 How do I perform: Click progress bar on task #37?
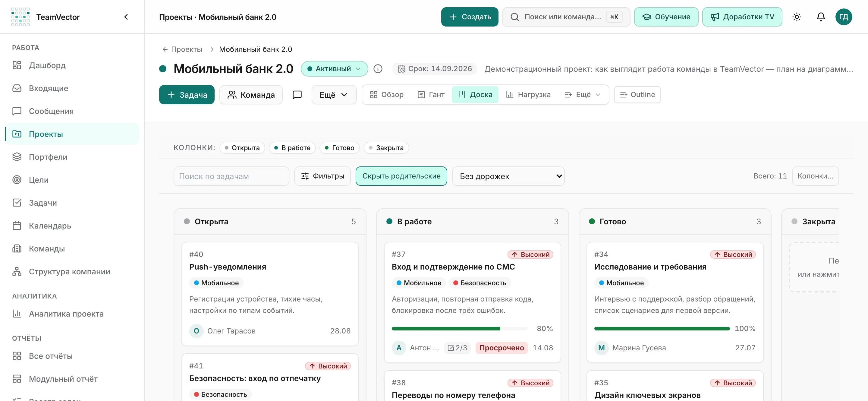coord(459,328)
